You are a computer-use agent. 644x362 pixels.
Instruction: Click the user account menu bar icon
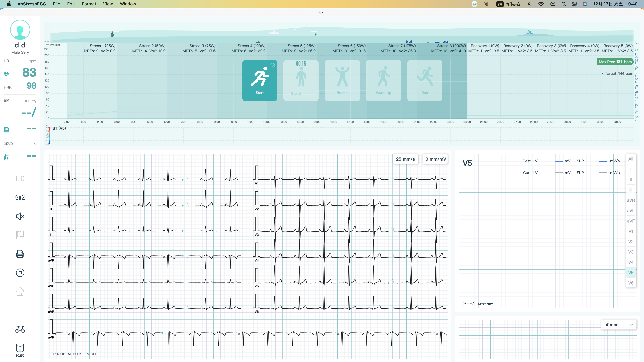tap(553, 4)
